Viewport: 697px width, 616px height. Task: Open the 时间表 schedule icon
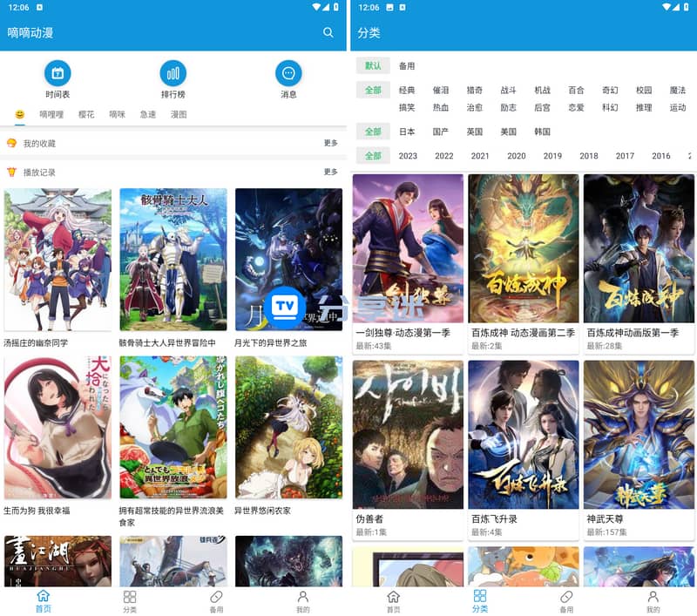click(x=58, y=73)
